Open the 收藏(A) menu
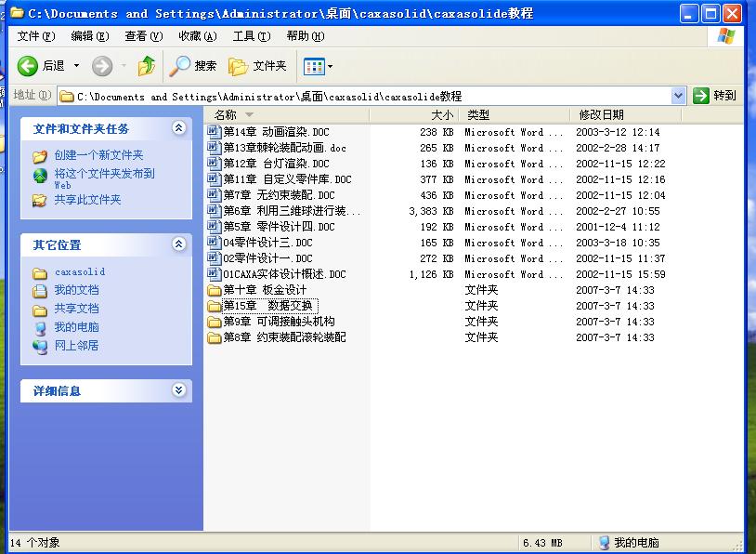 coord(198,36)
